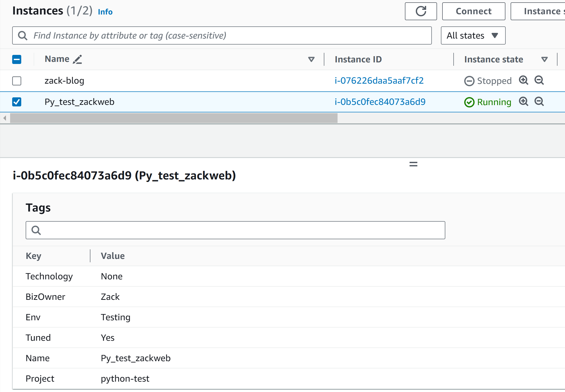Open the Instance state actions button
Viewport: 565px width, 392px height.
point(538,11)
